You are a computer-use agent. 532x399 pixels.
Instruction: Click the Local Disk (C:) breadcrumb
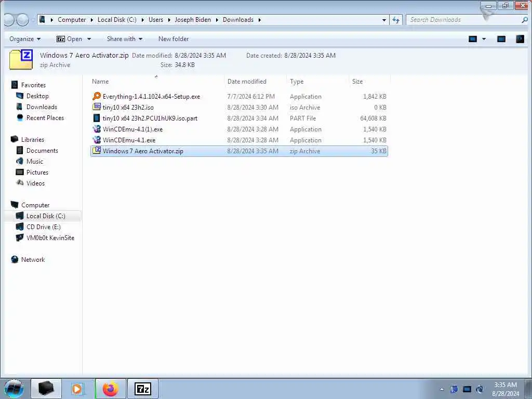click(x=117, y=20)
